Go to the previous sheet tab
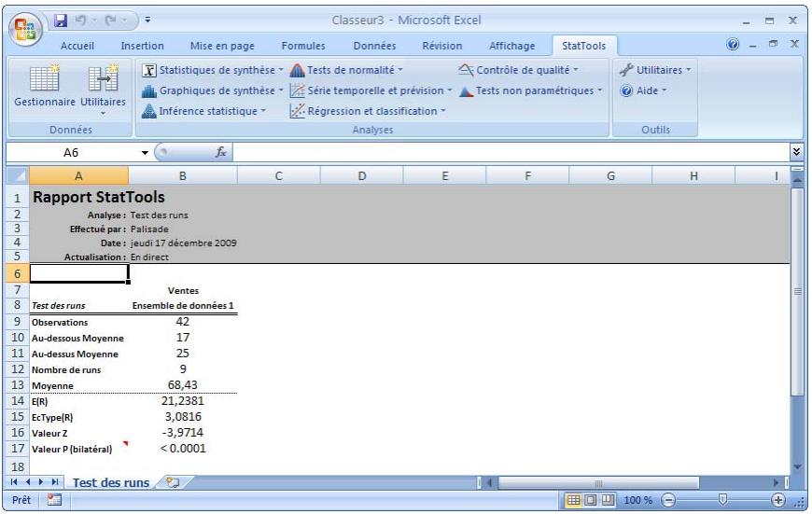The width and height of the screenshot is (812, 514). point(27,482)
